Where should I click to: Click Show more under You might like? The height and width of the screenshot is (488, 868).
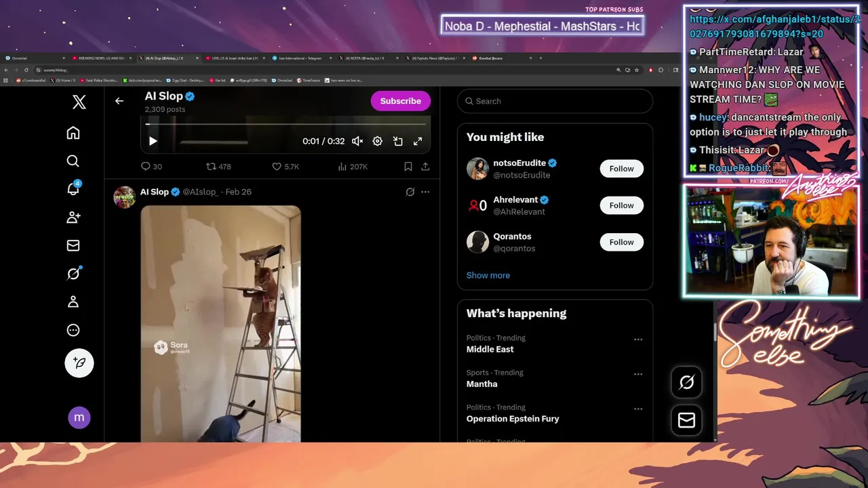pyautogui.click(x=488, y=275)
